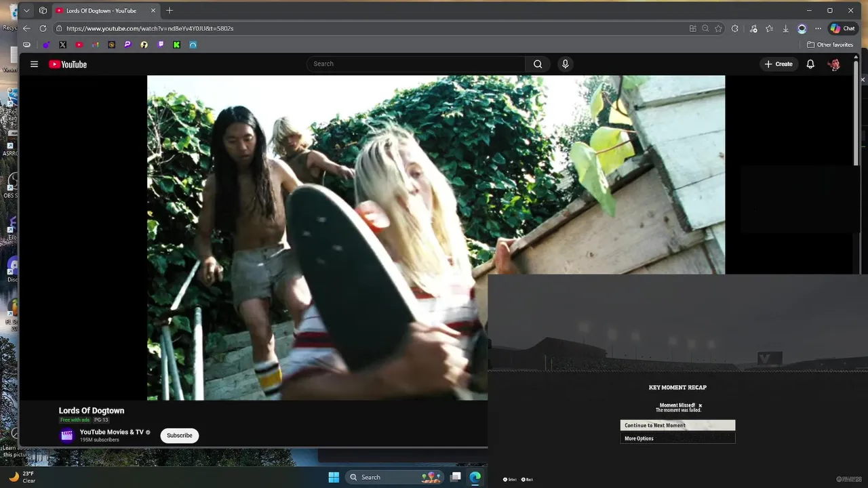Screen dimensions: 868x488
Task: Add this page to favorites star
Action: tap(718, 28)
